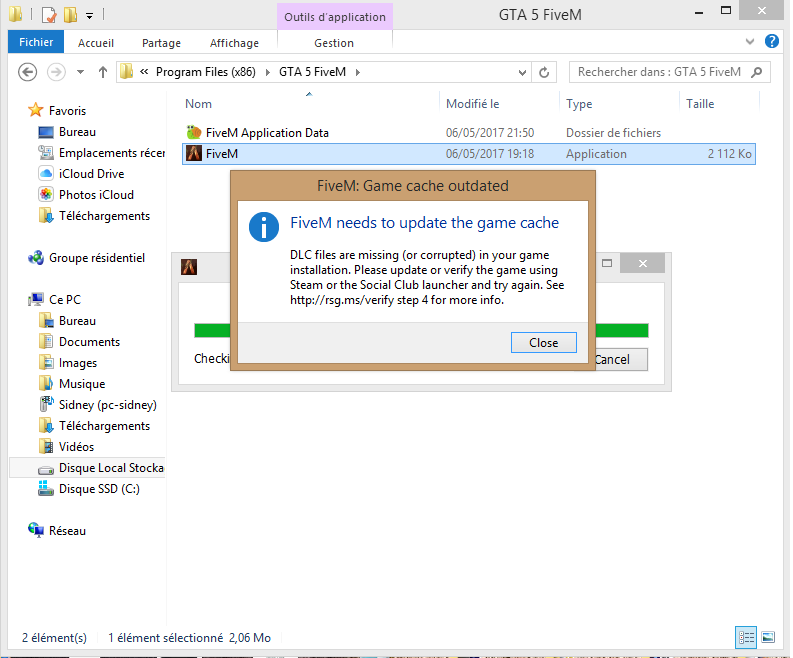Image resolution: width=793 pixels, height=658 pixels.
Task: Open Musique under Ce PC
Action: click(x=82, y=384)
